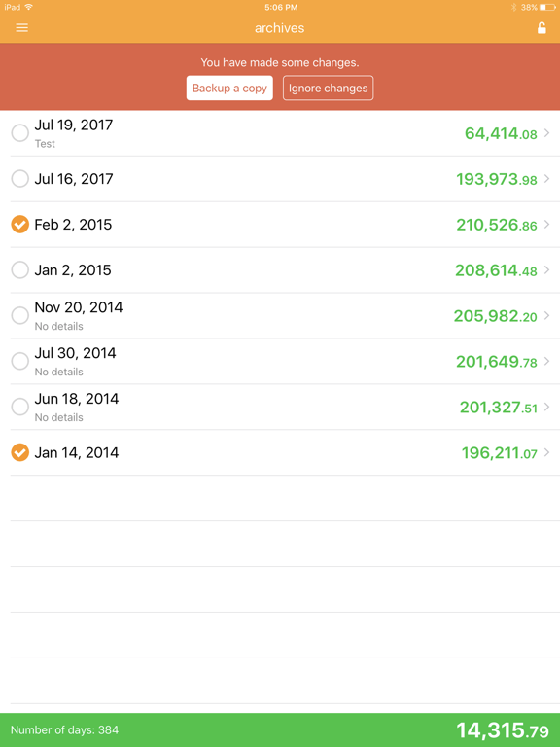Tap 'No details' under Nov 20, 2014
Viewport: 560px width, 747px height.
coord(58,327)
